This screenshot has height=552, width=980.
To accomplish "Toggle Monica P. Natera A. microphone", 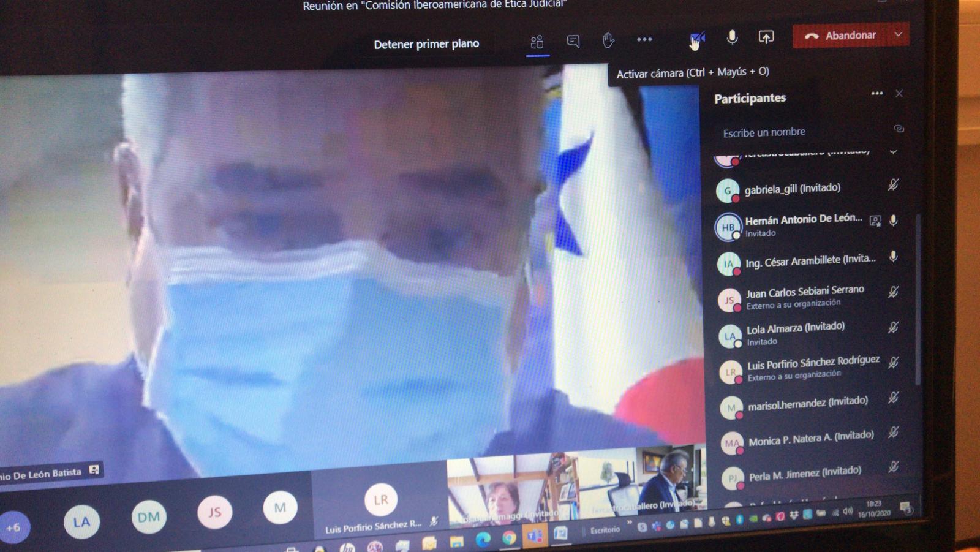I will 894,433.
